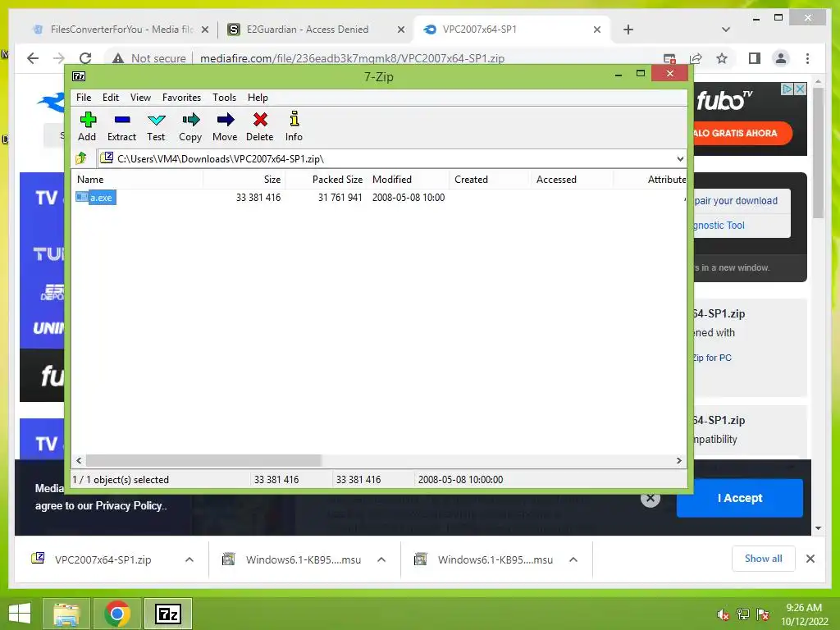Screen dimensions: 840x630
Task: Click the share page icon in Chrome
Action: (696, 58)
